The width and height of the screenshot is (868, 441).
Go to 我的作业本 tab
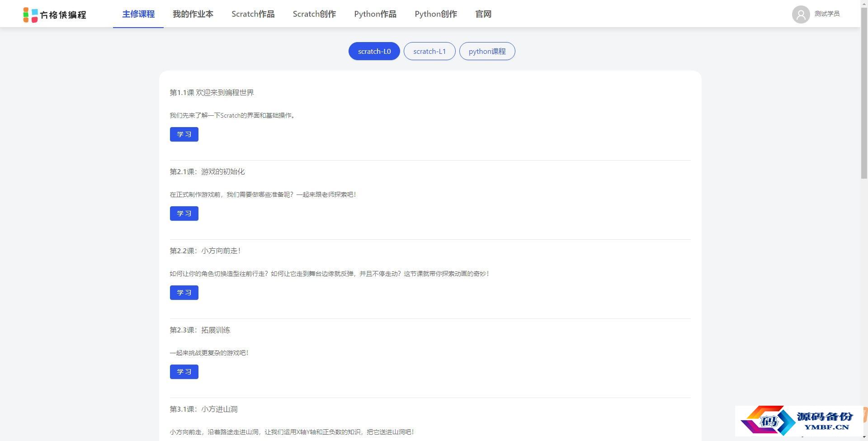coord(193,14)
